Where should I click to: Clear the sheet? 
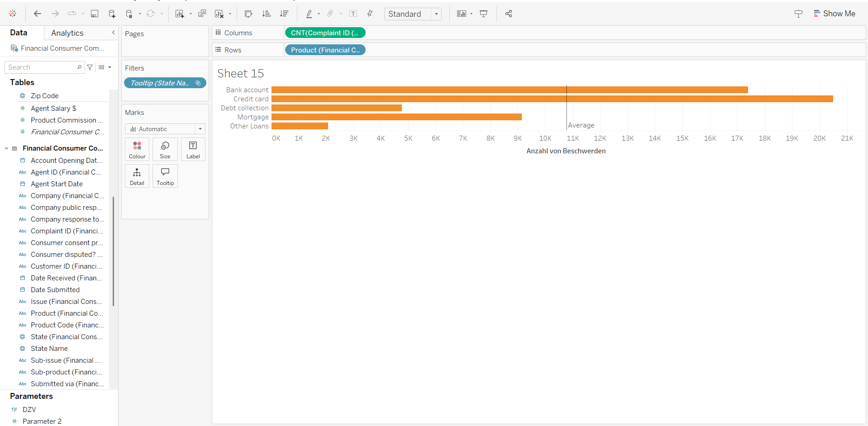219,14
